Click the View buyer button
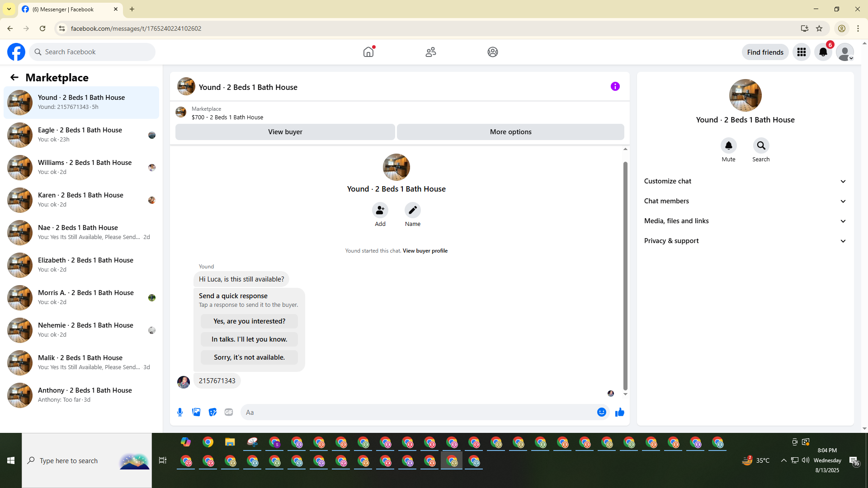 point(285,132)
